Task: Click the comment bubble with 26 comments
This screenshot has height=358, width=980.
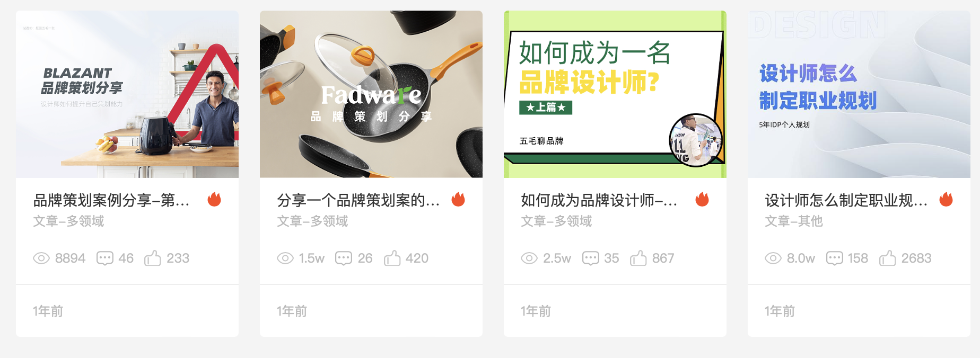Action: click(x=344, y=258)
